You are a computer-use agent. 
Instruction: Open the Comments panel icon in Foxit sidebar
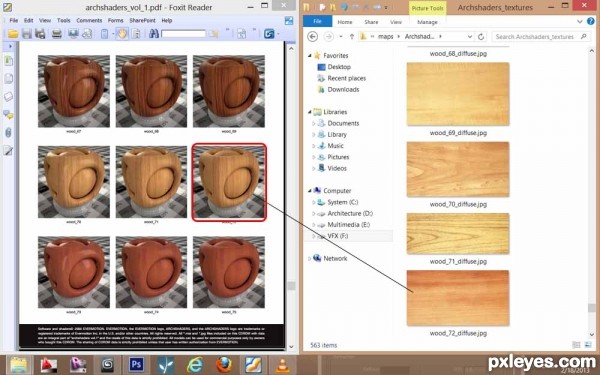pyautogui.click(x=8, y=114)
